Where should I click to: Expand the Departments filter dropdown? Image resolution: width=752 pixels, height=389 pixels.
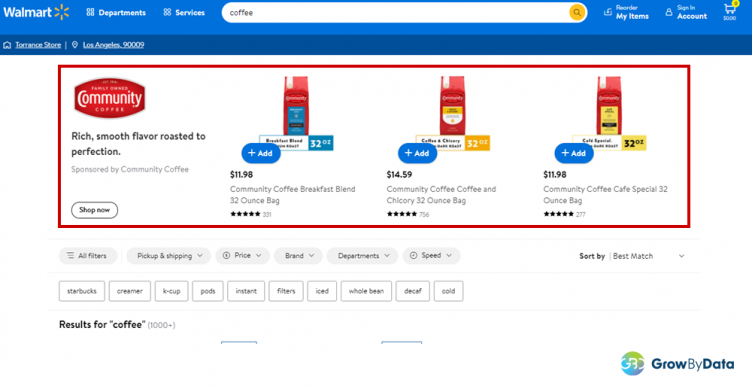362,256
